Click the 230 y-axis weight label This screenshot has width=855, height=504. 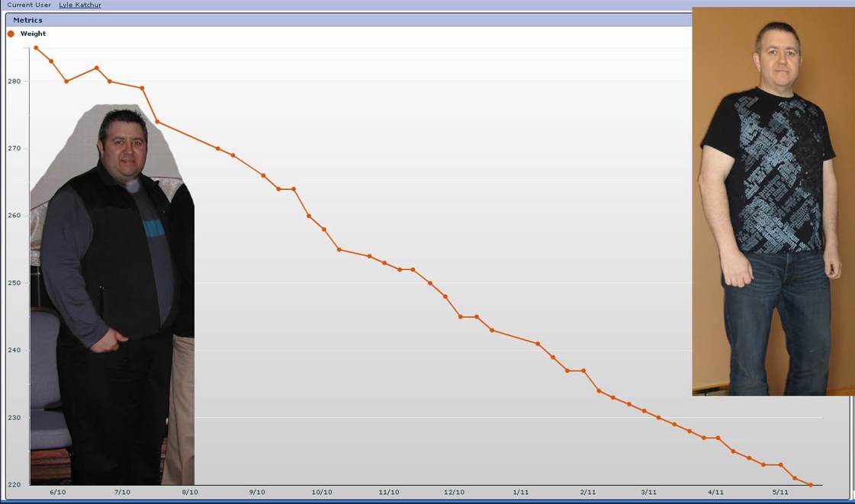[15, 418]
